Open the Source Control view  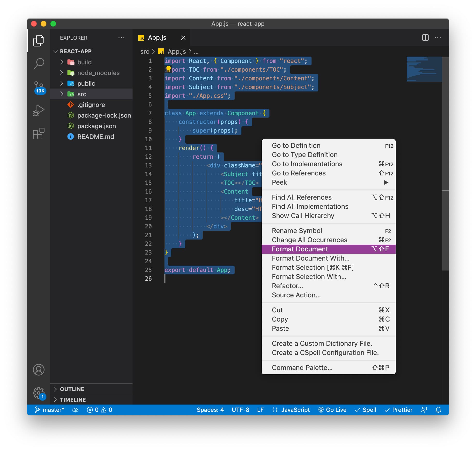(x=39, y=85)
